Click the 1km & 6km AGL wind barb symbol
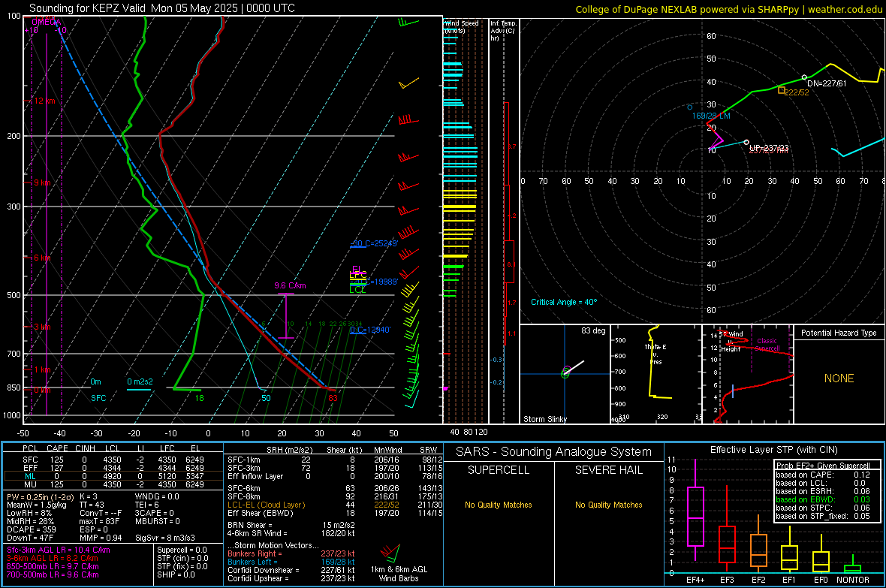This screenshot has width=886, height=588. [391, 553]
